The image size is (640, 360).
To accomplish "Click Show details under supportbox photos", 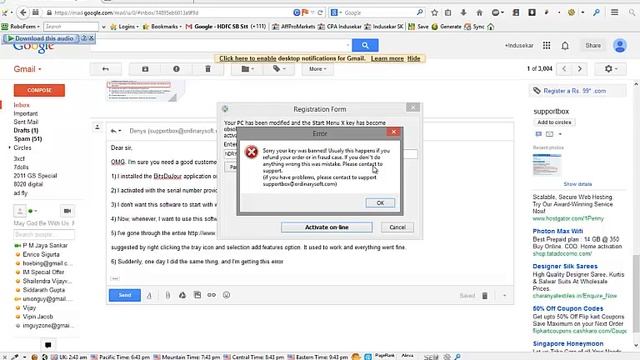I will pyautogui.click(x=578, y=184).
